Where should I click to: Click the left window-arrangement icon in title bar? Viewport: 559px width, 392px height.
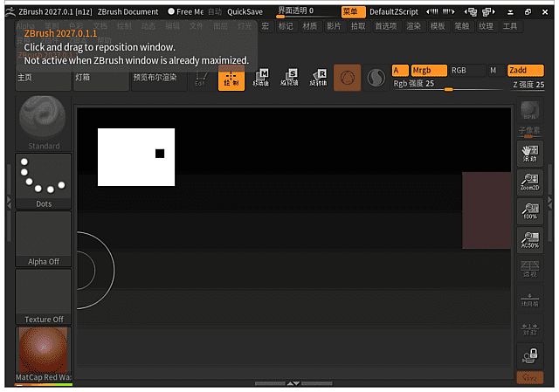pos(471,12)
